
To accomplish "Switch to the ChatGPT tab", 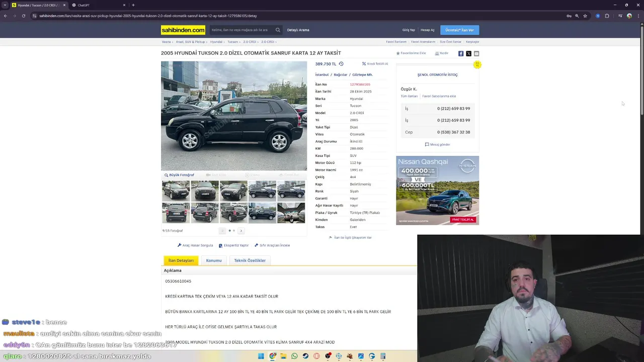I will (98, 5).
